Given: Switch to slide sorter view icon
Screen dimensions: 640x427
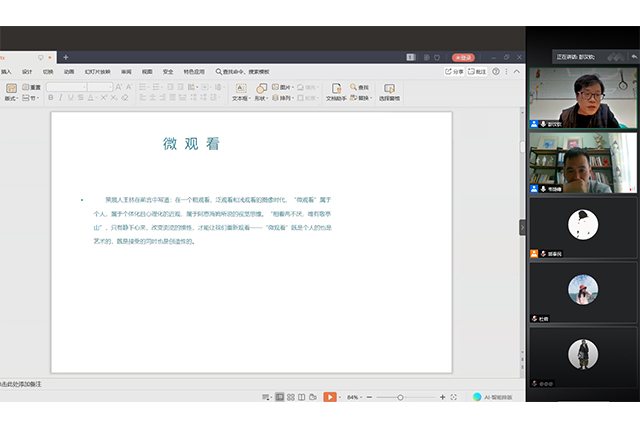Looking at the screenshot, I should tap(291, 397).
